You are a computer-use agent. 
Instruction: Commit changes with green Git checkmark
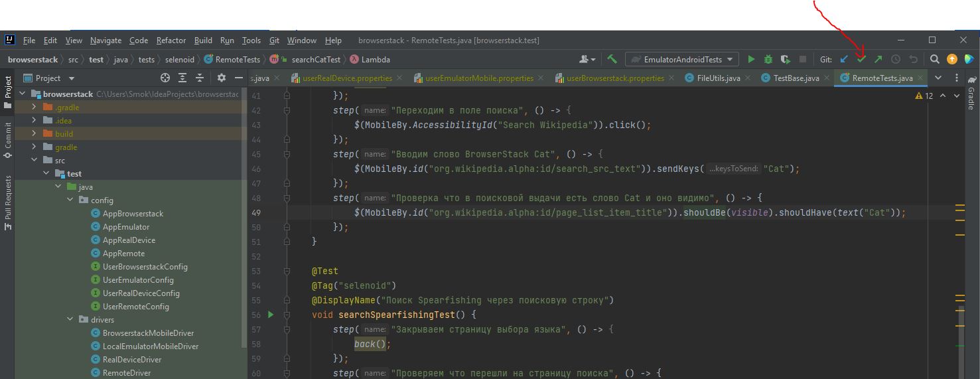(x=861, y=59)
